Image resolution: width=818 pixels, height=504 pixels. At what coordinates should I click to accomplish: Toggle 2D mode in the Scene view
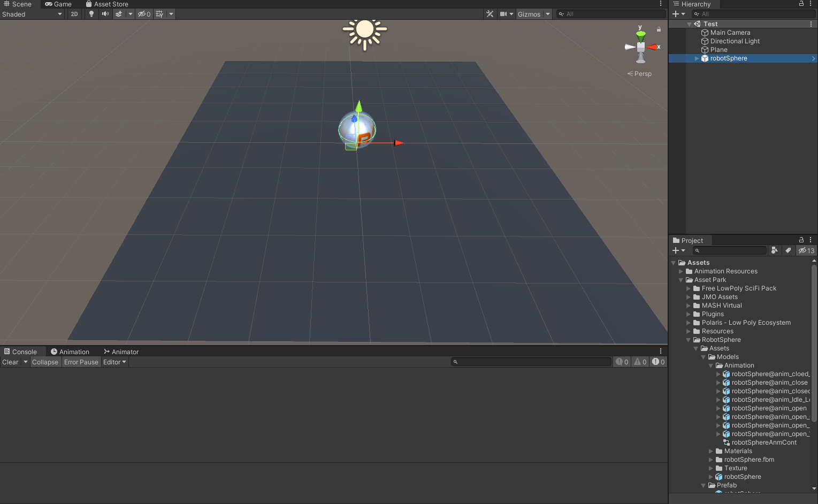click(x=74, y=14)
